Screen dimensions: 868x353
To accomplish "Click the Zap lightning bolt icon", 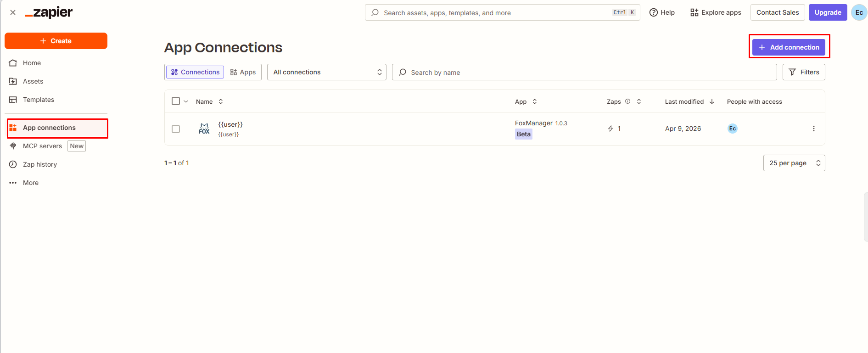I will pyautogui.click(x=610, y=129).
